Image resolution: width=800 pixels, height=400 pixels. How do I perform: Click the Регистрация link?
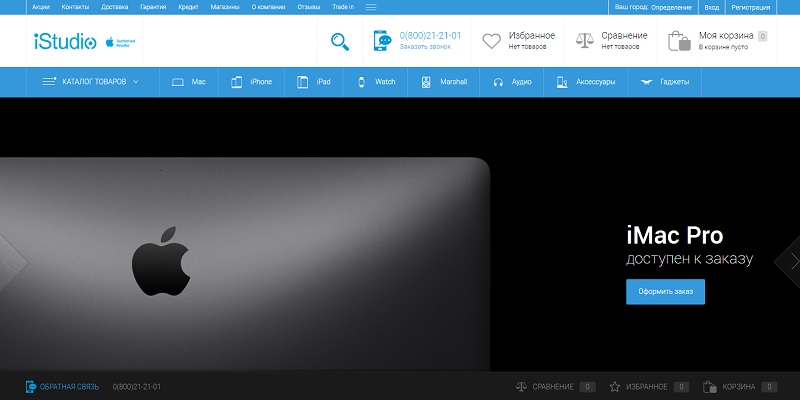tap(751, 7)
